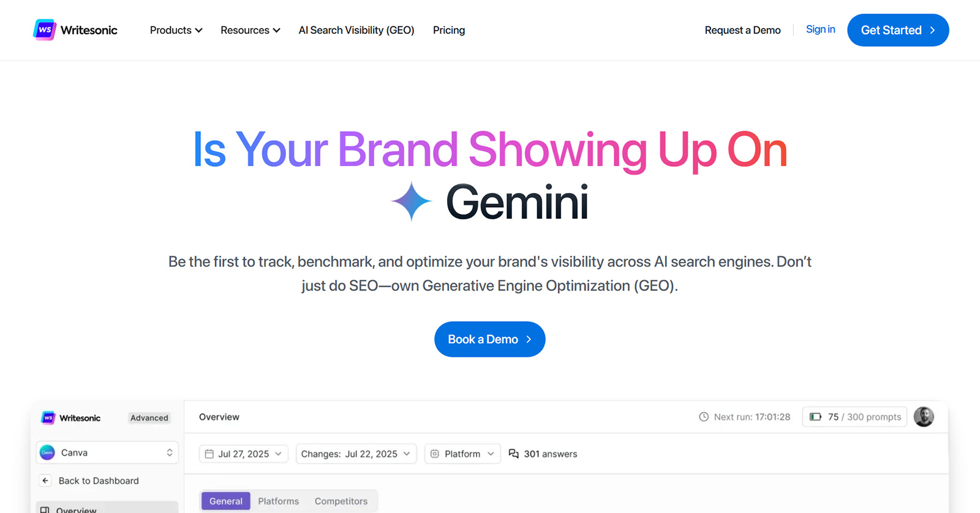Switch to the Competitors tab

coord(341,501)
